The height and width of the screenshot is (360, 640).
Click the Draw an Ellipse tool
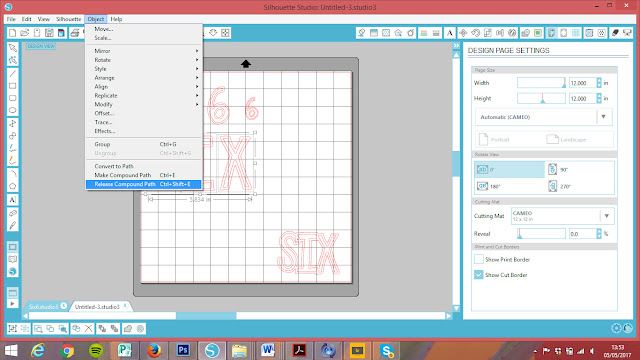[x=13, y=110]
